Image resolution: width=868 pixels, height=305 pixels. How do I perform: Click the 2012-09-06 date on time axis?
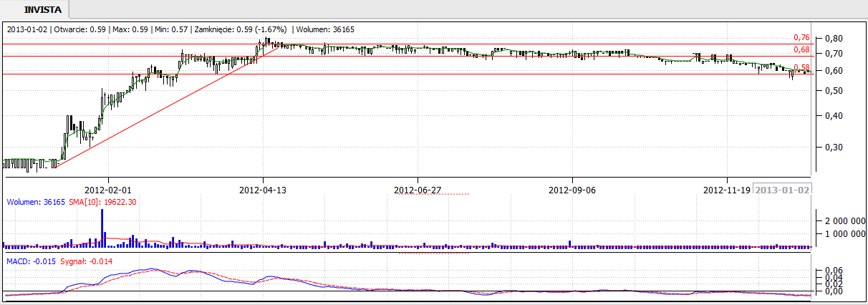point(572,190)
